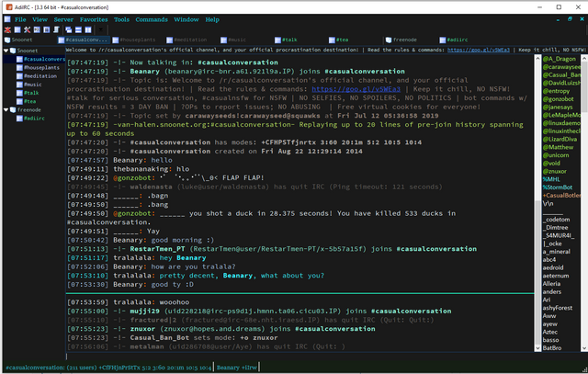Select @janesays in the nick list
588x374 pixels.
558,107
